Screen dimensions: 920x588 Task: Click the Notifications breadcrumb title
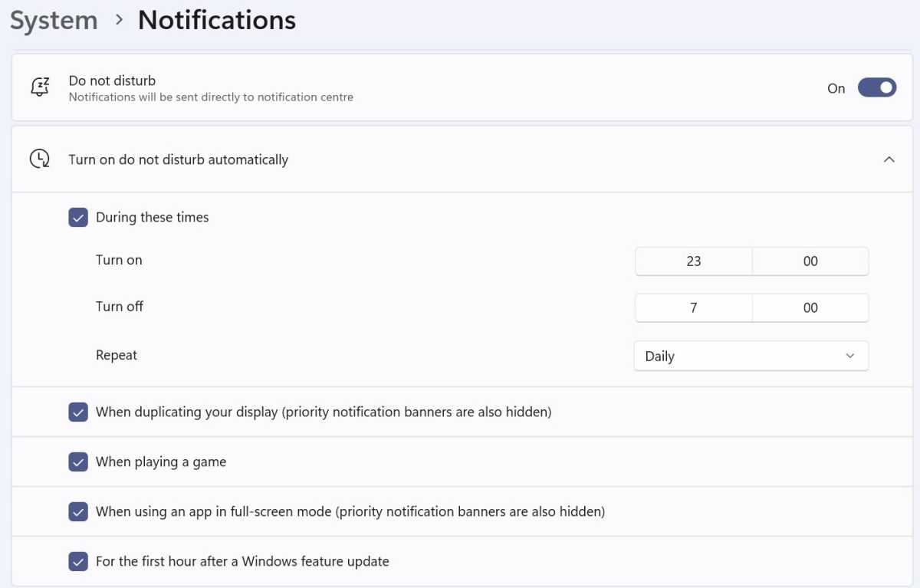coord(217,21)
